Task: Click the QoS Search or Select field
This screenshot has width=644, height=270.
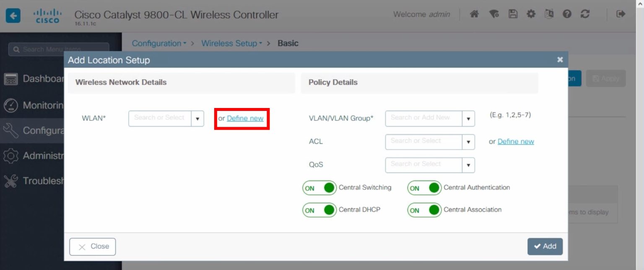Action: pyautogui.click(x=423, y=165)
